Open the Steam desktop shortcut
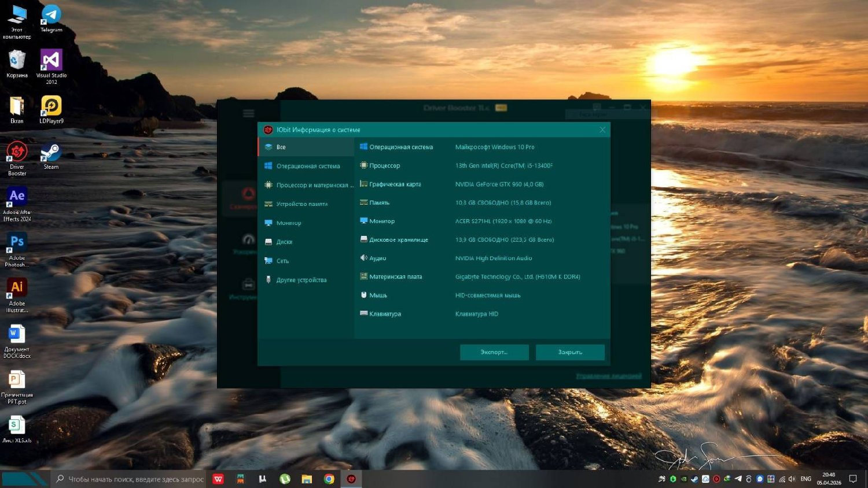The image size is (868, 488). click(x=51, y=156)
